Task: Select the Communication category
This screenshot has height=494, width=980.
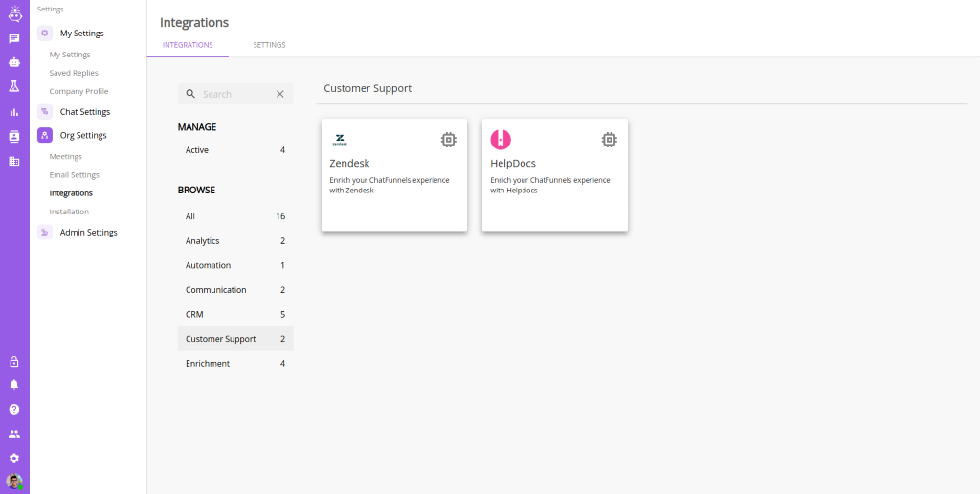Action: tap(235, 289)
